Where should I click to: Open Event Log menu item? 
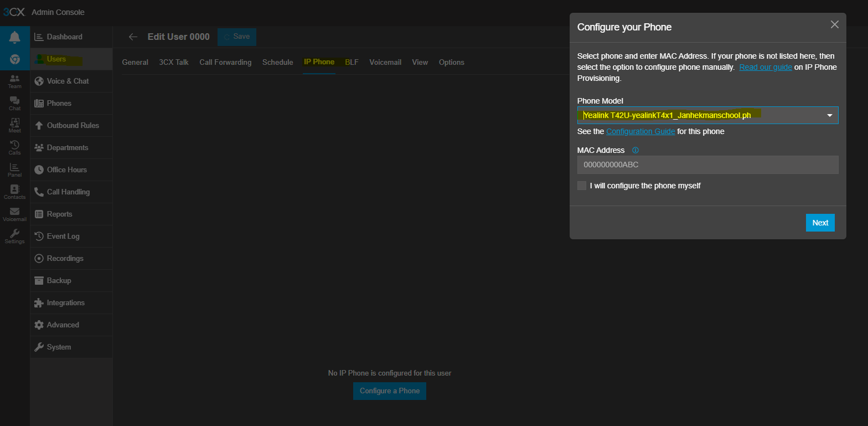(71, 236)
